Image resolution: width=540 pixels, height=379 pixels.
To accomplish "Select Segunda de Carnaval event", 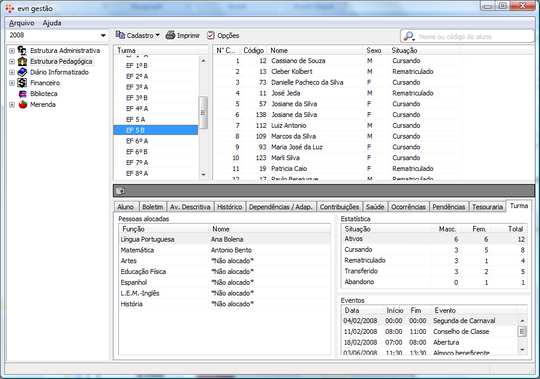I will (430, 321).
